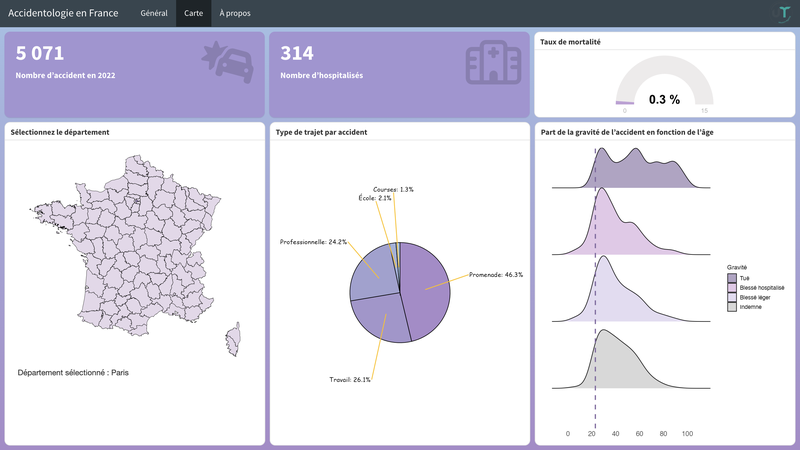The image size is (800, 450).
Task: Switch to the Carte tab
Action: point(193,14)
